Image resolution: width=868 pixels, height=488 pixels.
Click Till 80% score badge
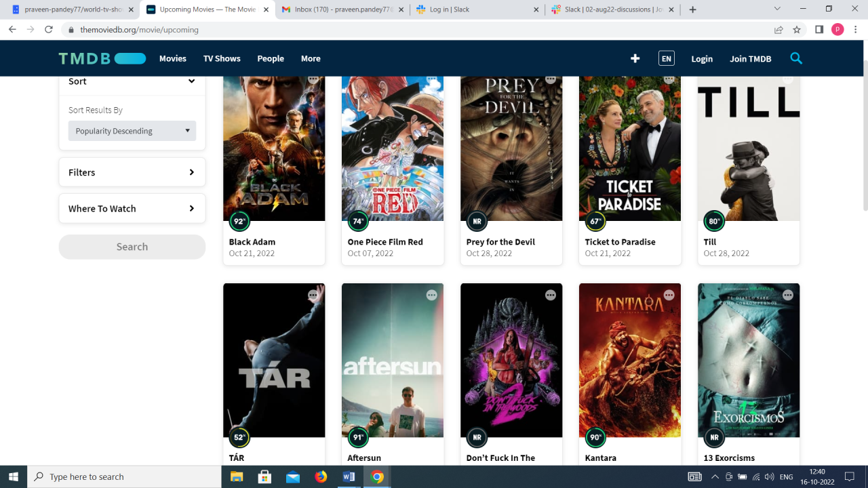[714, 222]
